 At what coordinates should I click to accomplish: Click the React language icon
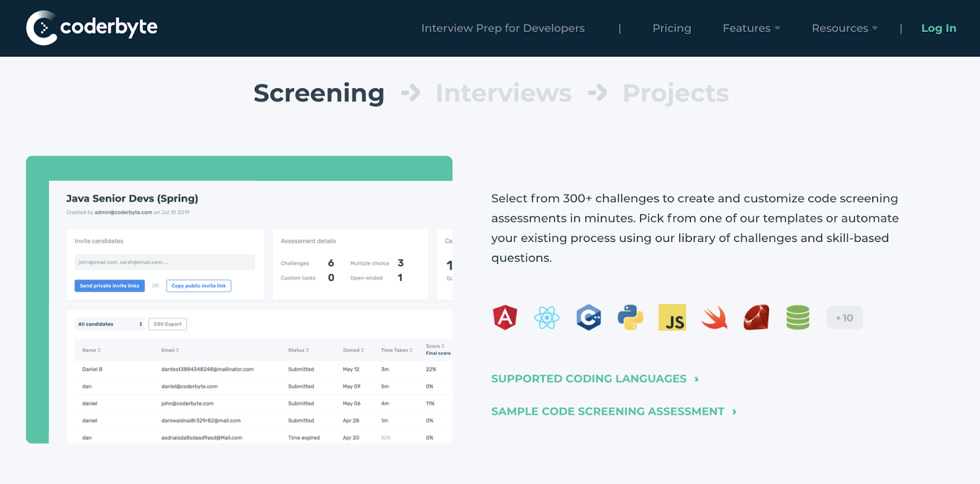546,317
